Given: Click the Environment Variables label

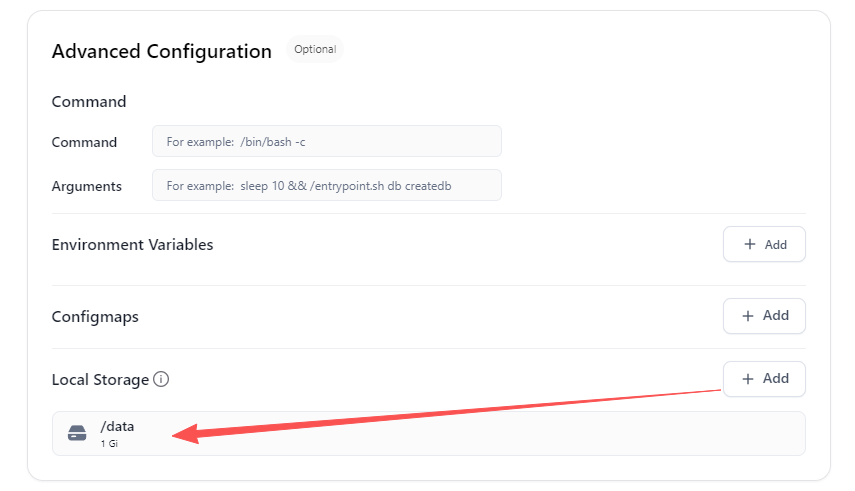Looking at the screenshot, I should click(133, 244).
